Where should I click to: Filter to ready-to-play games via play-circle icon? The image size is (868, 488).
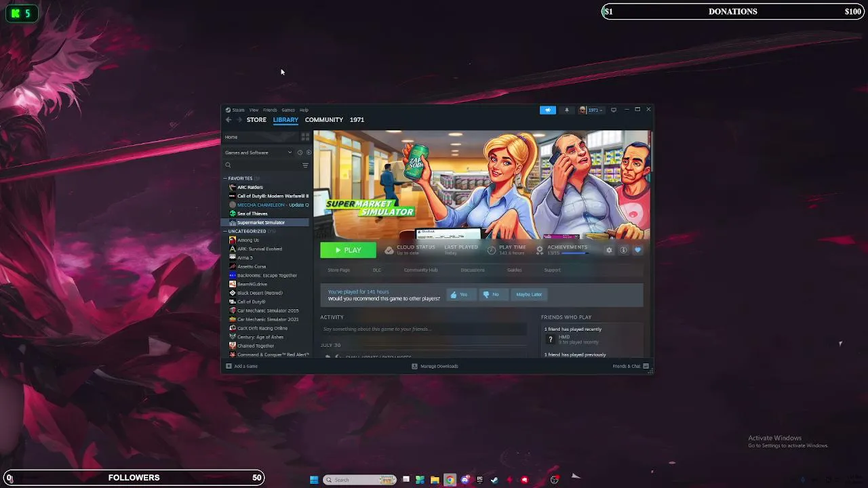[309, 152]
